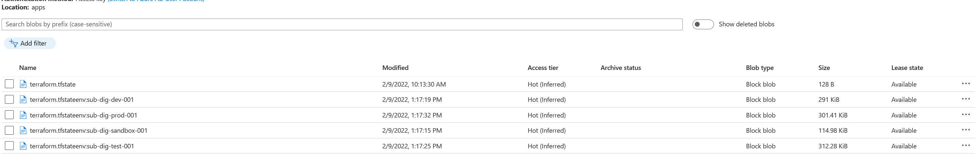Toggle Show deleted blobs switch

703,24
